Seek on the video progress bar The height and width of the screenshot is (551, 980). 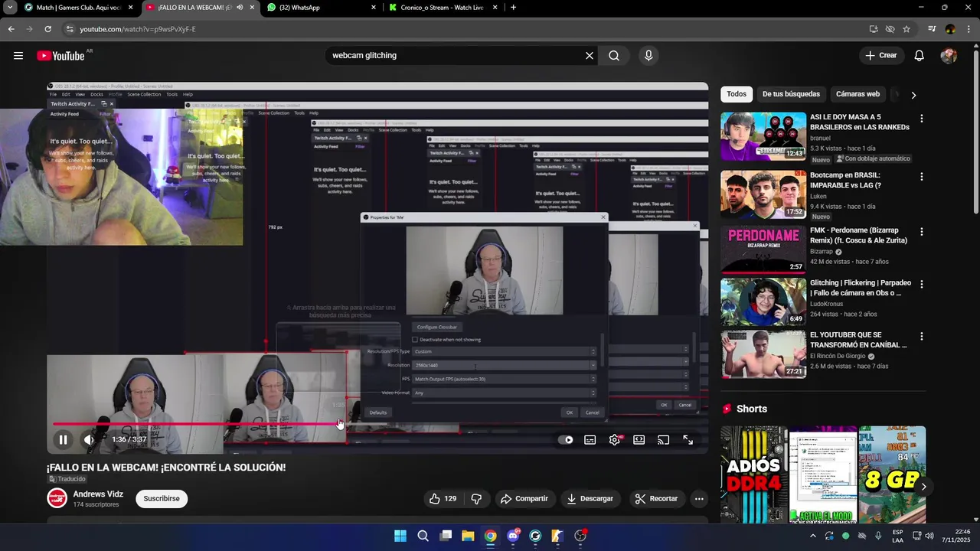377,424
